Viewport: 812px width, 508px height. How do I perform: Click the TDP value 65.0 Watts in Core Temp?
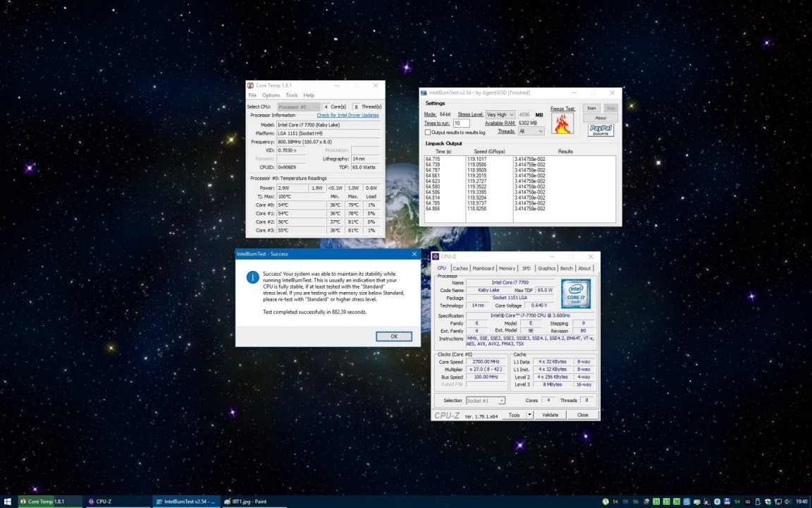click(x=366, y=167)
